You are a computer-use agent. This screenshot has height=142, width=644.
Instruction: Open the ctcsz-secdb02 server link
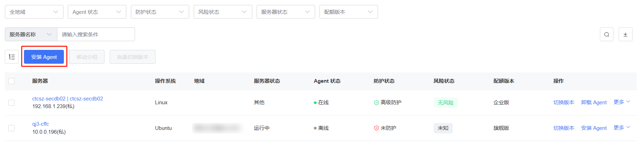pos(68,99)
